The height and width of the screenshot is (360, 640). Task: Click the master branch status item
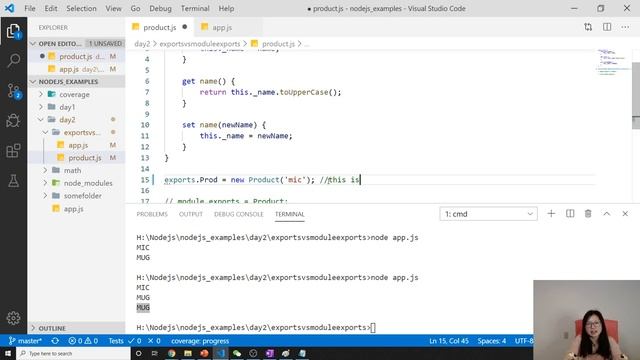25,341
